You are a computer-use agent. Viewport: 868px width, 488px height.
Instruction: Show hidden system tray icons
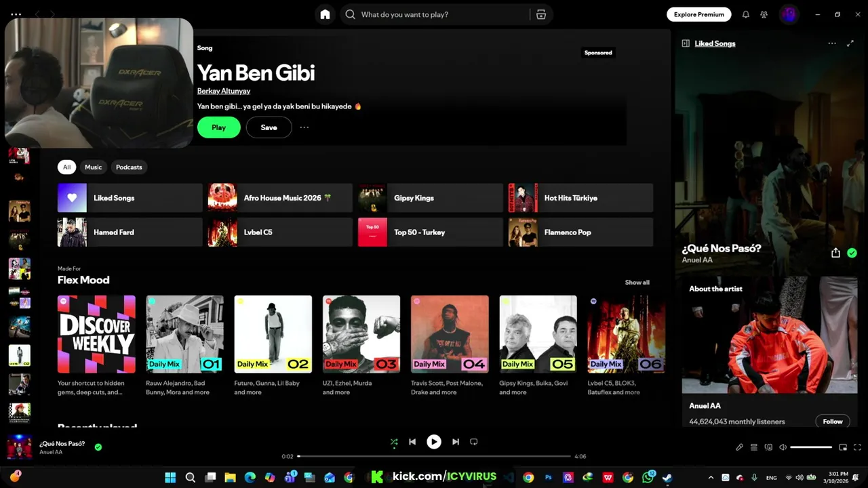711,477
